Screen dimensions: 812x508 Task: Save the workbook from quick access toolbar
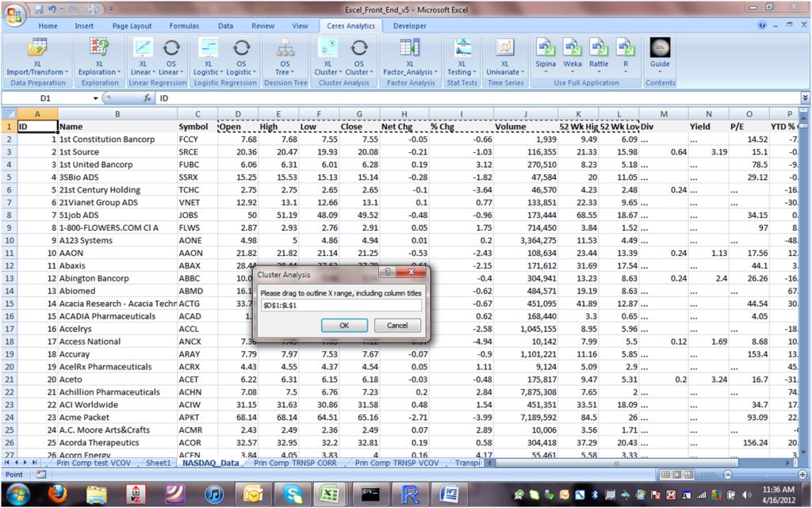pos(39,9)
